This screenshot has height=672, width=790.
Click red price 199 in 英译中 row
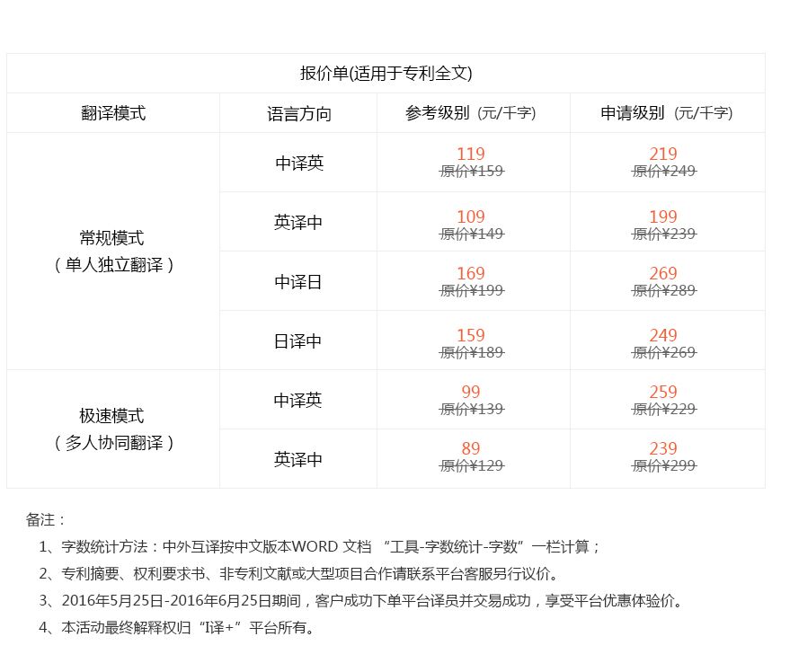click(663, 217)
